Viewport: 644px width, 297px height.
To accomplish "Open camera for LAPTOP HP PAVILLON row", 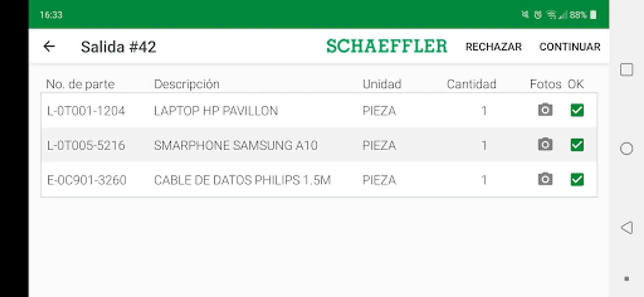I will click(x=545, y=110).
